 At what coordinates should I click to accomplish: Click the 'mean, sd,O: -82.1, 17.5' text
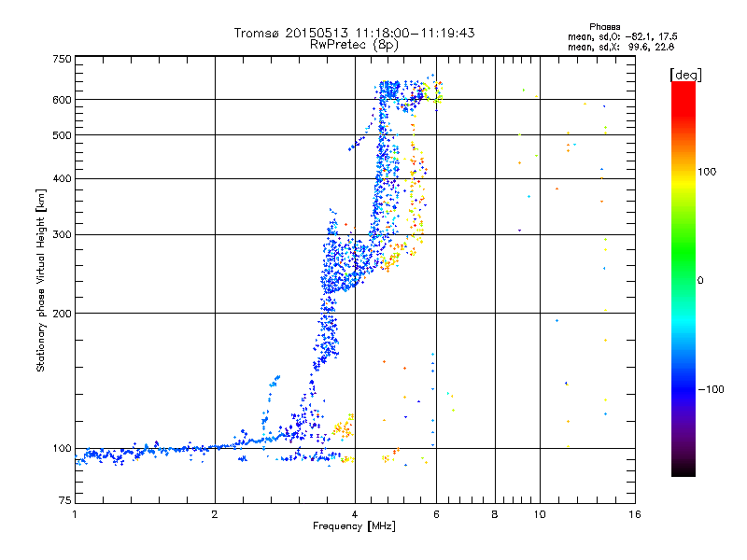pos(622,36)
